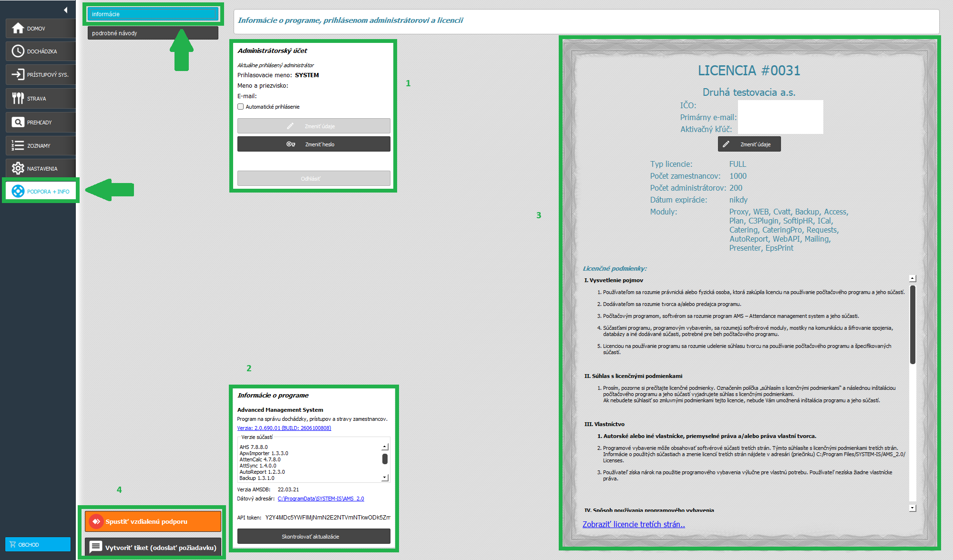Image resolution: width=953 pixels, height=560 pixels.
Task: Click the Typ licencie value FULL
Action: [738, 164]
